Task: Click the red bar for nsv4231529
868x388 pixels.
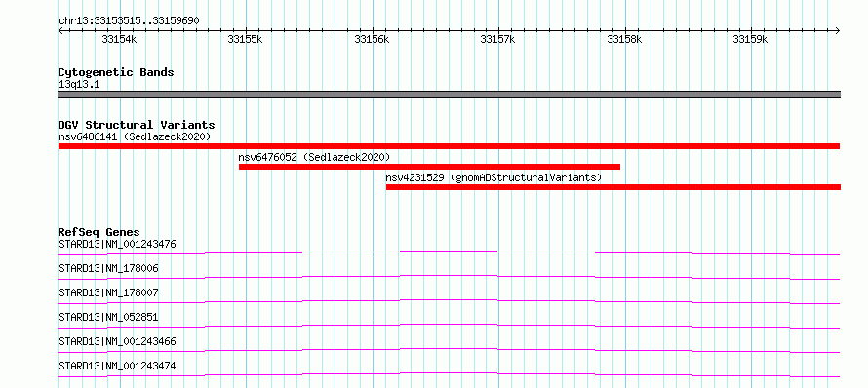Action: [x=613, y=187]
